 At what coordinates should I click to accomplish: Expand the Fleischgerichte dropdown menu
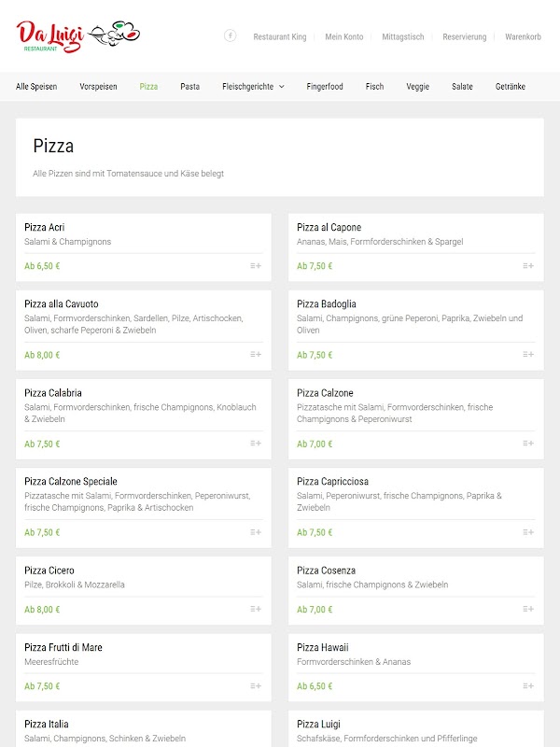click(253, 87)
